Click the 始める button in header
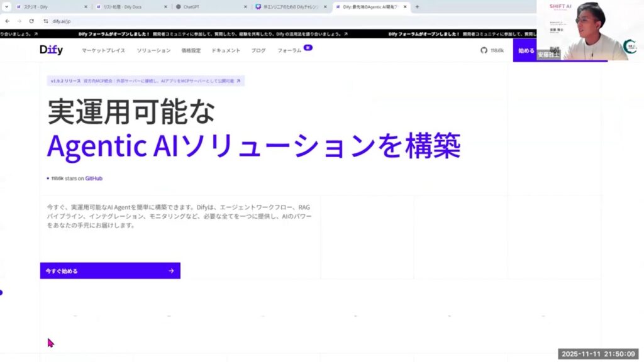The width and height of the screenshot is (644, 362). tap(525, 50)
